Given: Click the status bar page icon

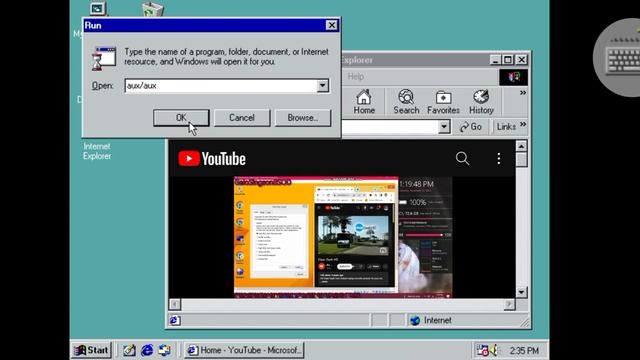Looking at the screenshot, I should (174, 320).
